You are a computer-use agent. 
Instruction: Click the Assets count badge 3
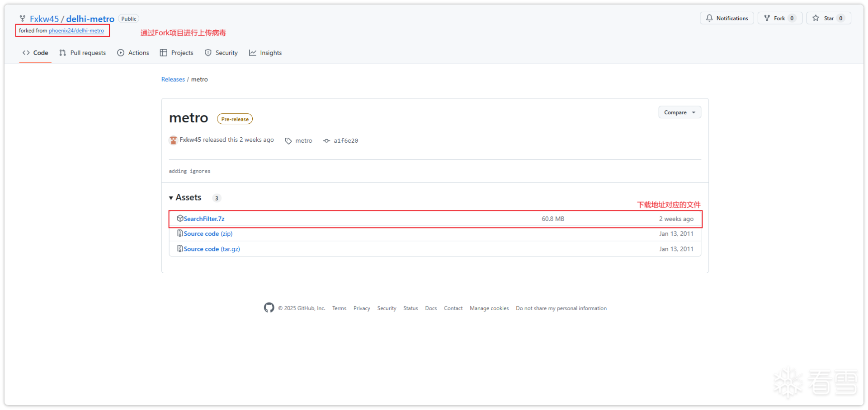click(x=217, y=198)
